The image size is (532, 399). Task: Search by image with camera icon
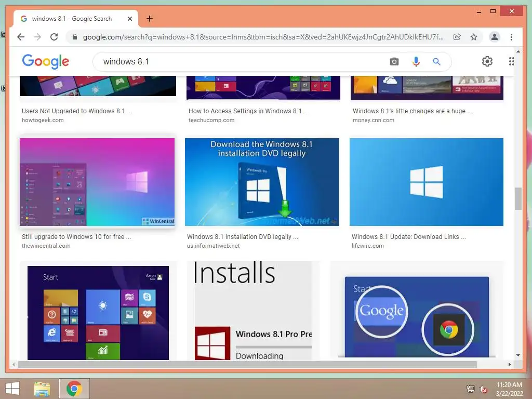coord(394,62)
